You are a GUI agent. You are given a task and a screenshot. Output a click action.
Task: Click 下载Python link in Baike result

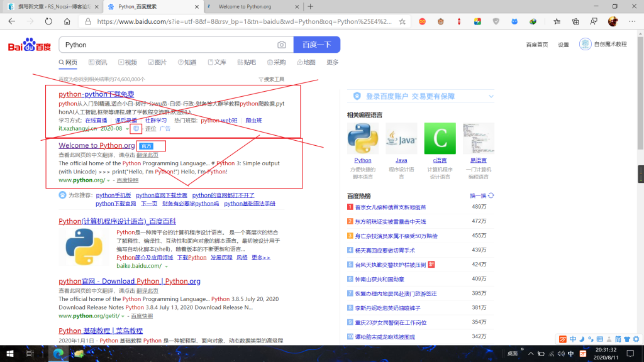click(192, 258)
